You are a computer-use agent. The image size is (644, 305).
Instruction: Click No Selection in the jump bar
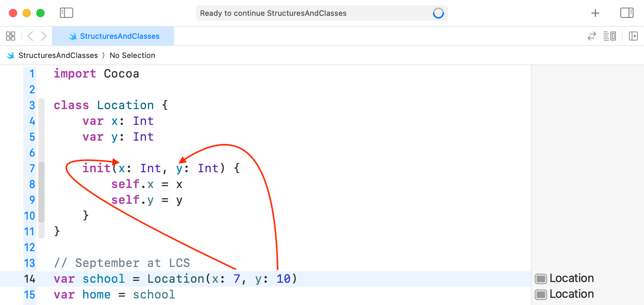point(132,55)
